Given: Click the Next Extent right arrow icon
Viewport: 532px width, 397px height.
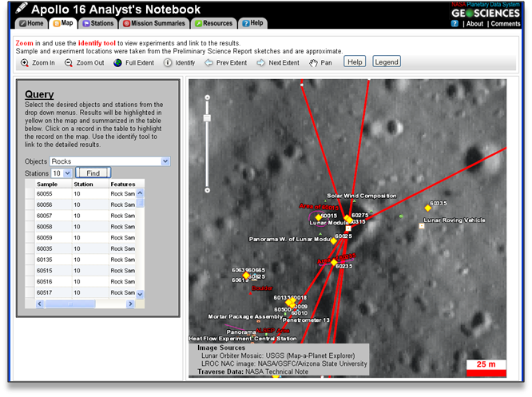Looking at the screenshot, I should click(260, 63).
